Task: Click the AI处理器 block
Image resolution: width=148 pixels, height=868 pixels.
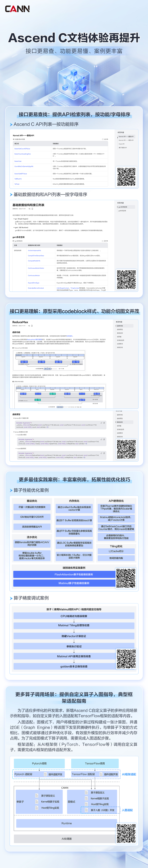Action: 67,839
